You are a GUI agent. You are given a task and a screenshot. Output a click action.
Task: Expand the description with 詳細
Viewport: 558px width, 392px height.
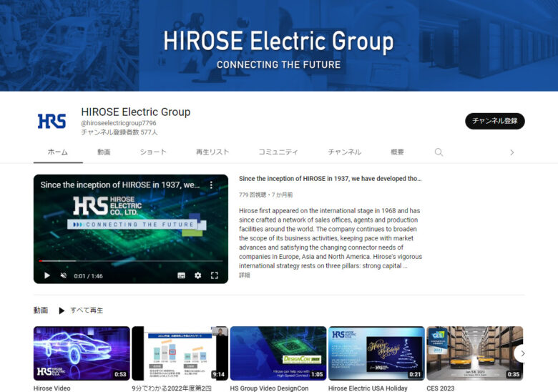[x=245, y=275]
